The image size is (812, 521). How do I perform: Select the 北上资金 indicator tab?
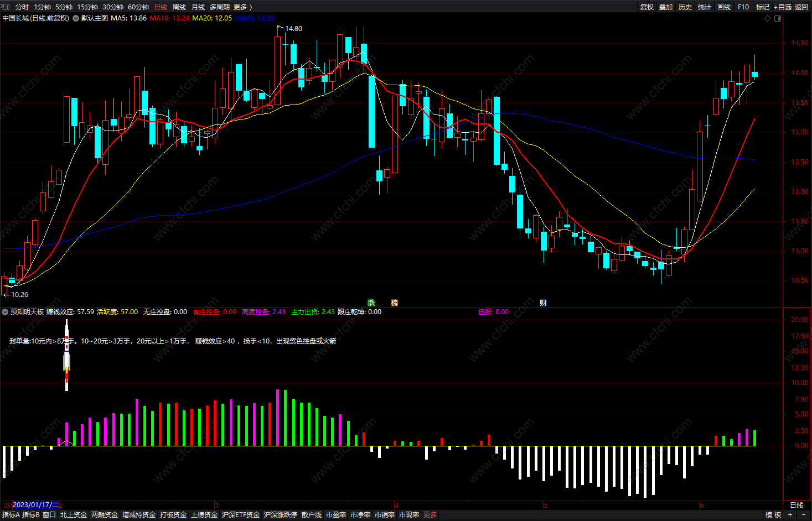(x=74, y=515)
